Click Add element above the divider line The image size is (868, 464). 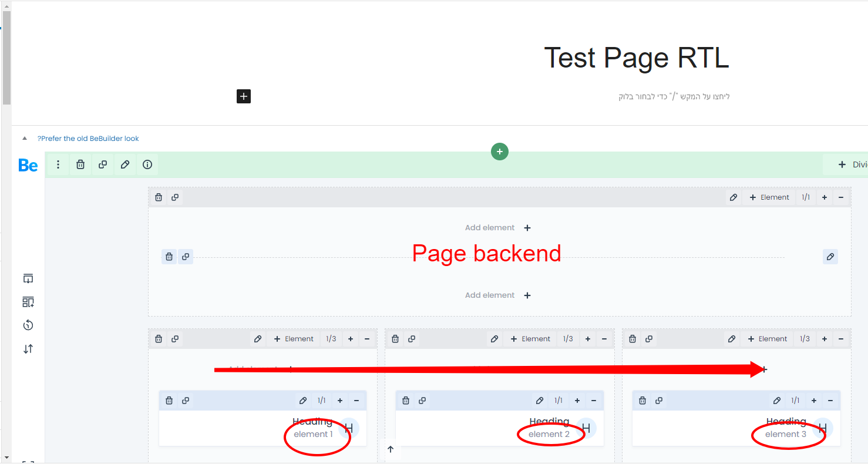[498, 228]
